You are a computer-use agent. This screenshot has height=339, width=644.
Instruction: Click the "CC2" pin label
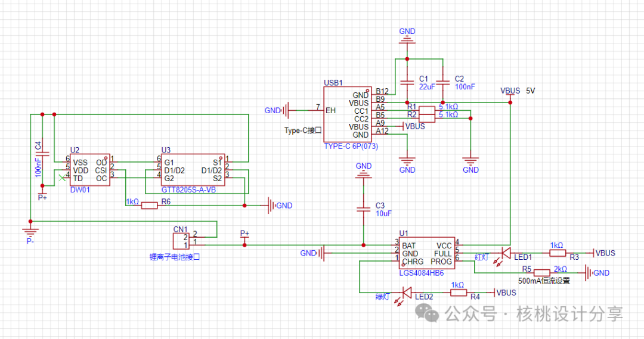coord(361,119)
